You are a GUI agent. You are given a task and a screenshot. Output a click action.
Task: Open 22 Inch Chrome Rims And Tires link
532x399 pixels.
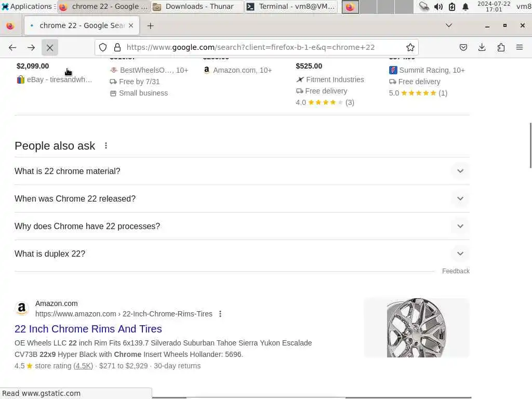(88, 329)
